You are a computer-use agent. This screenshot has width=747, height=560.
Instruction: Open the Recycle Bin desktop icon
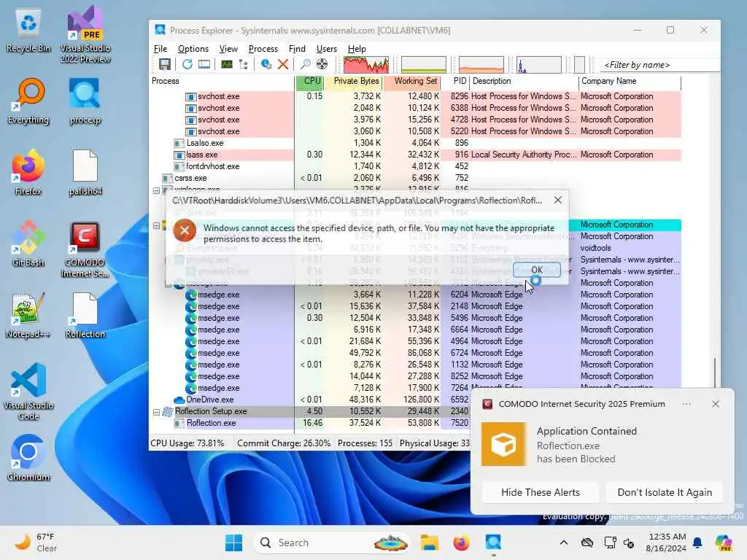(x=28, y=31)
